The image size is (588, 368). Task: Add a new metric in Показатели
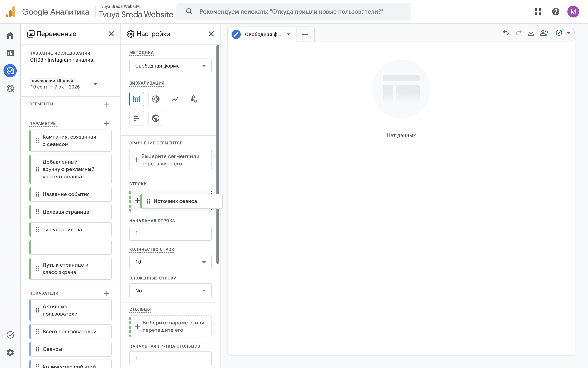[106, 293]
